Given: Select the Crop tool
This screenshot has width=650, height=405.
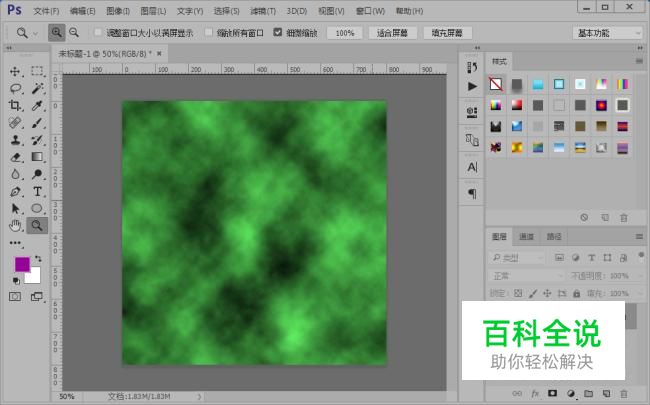Looking at the screenshot, I should (15, 106).
